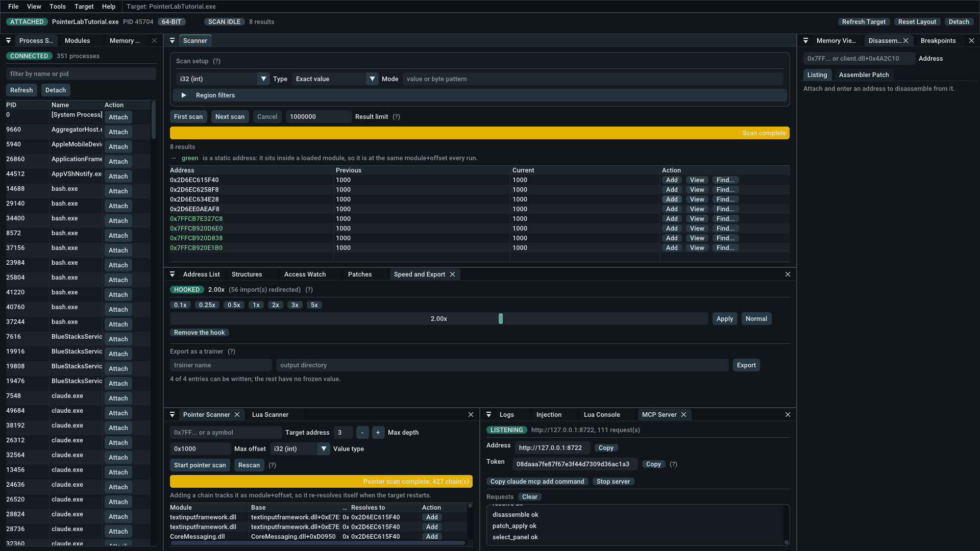Switch to the Access Watch tab
980x551 pixels.
pyautogui.click(x=305, y=274)
